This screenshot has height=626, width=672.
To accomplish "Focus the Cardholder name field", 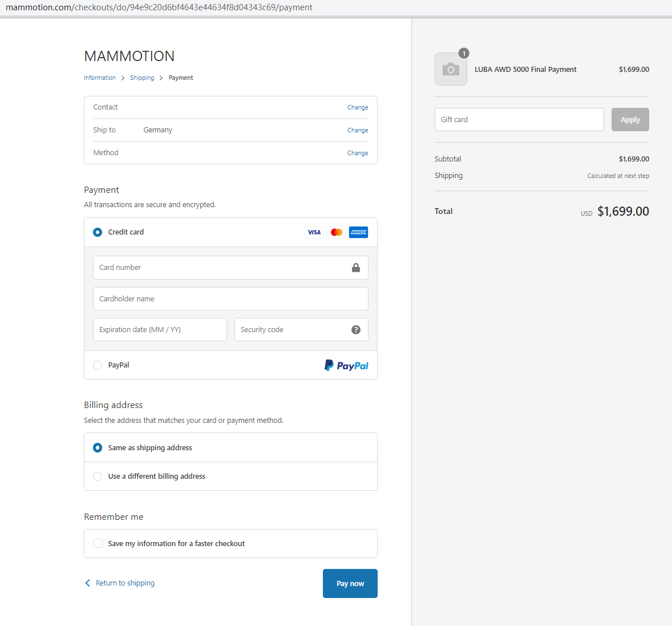I will tap(230, 299).
